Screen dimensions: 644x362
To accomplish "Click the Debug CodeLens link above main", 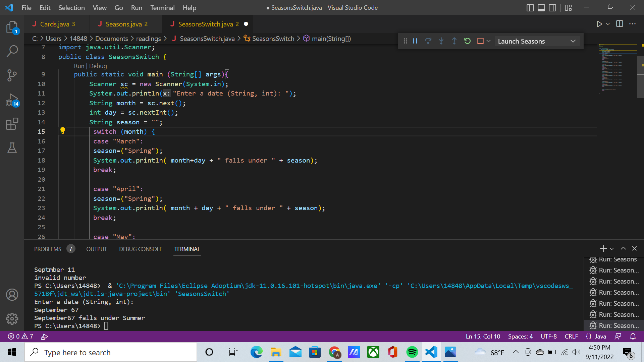I will [x=98, y=66].
